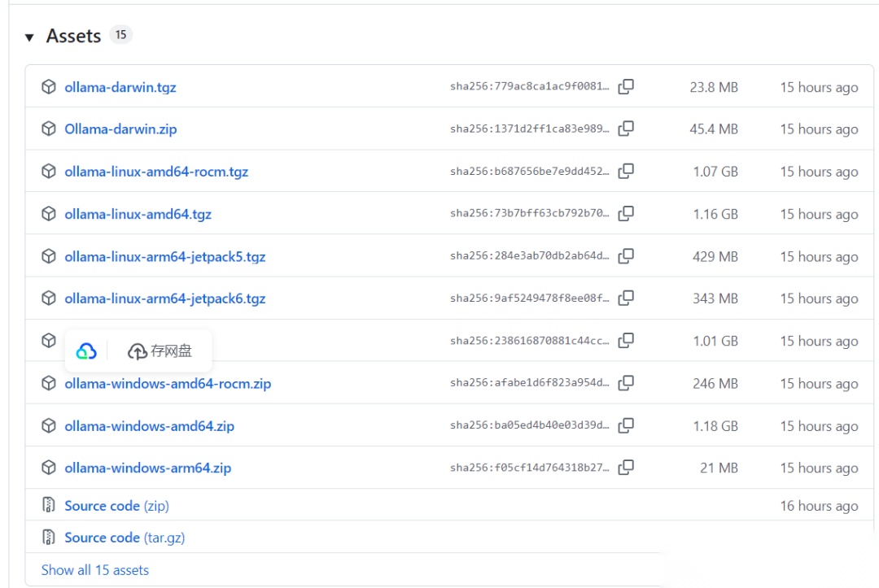Select hash text sha256:238616870881c44cc
Image resolution: width=879 pixels, height=588 pixels.
(x=529, y=341)
